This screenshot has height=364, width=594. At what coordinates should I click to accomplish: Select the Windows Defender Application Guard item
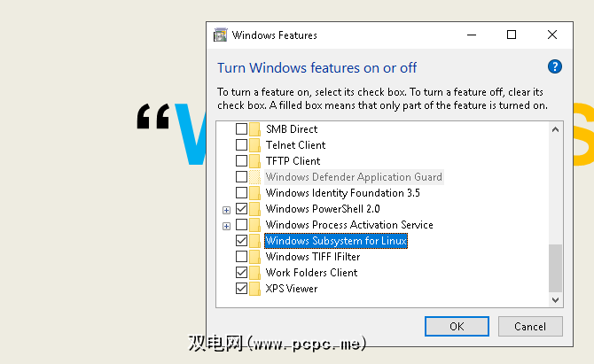(353, 177)
